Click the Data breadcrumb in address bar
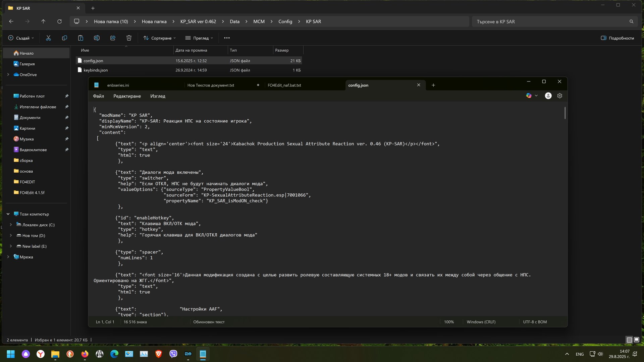The width and height of the screenshot is (644, 362). point(234,21)
